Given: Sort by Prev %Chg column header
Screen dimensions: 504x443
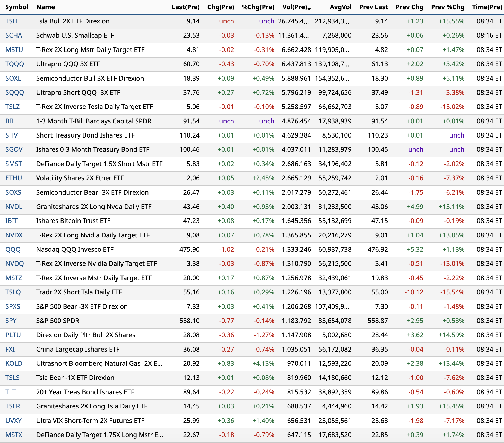Looking at the screenshot, I should click(448, 7).
